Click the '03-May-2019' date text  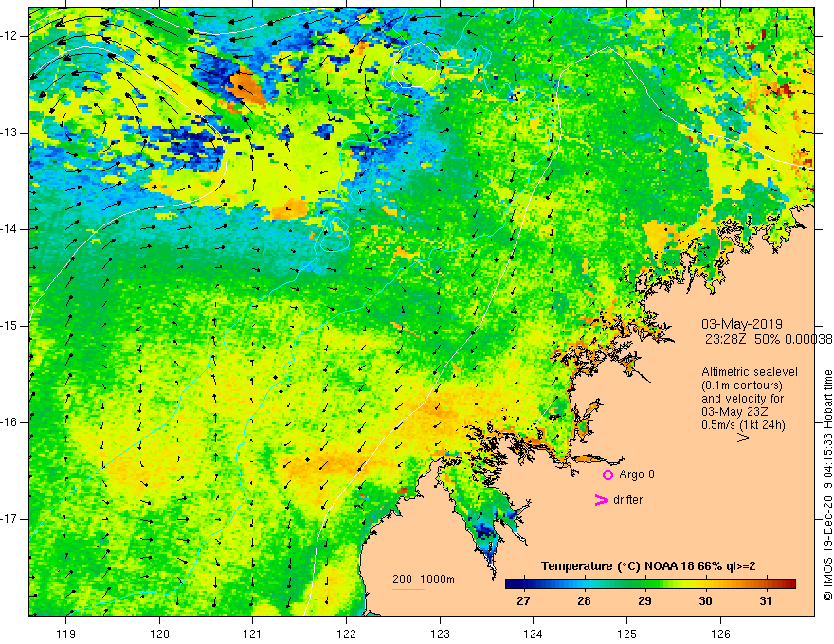coord(741,324)
